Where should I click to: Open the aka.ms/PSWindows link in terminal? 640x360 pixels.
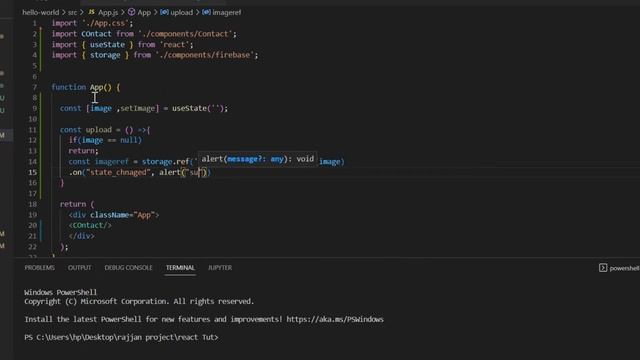click(x=335, y=319)
